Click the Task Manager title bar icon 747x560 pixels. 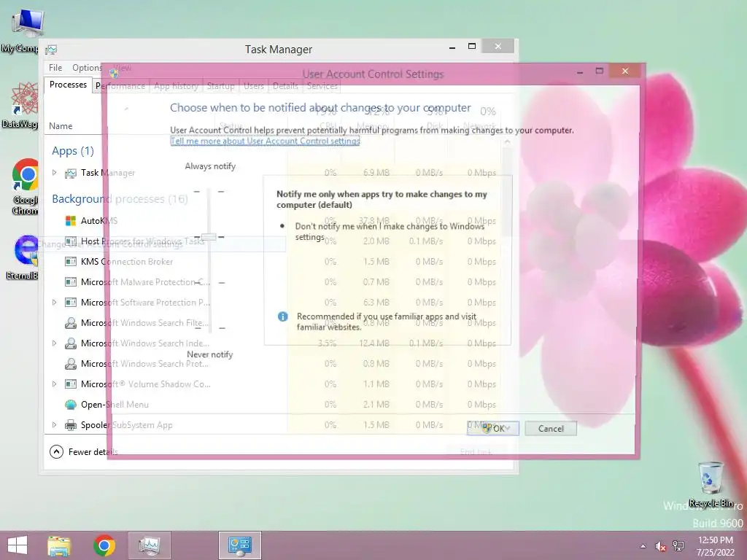pyautogui.click(x=52, y=50)
